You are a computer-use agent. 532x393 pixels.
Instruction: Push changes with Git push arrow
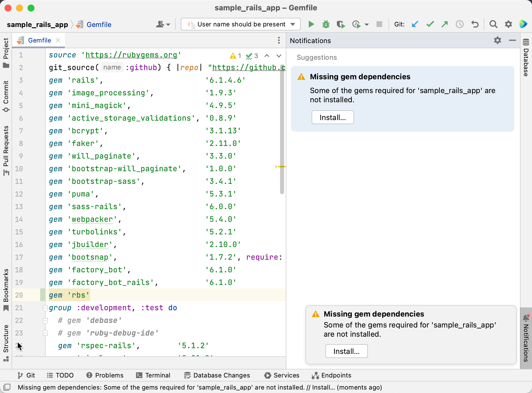tap(445, 24)
